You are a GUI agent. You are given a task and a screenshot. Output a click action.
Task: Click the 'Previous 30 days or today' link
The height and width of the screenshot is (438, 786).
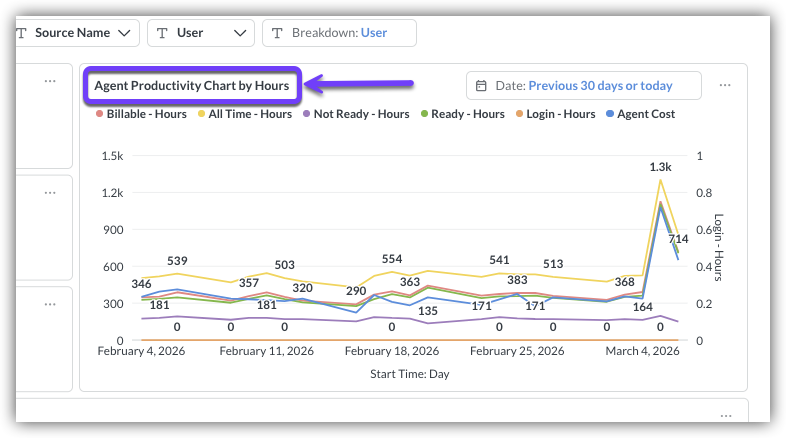click(x=600, y=86)
